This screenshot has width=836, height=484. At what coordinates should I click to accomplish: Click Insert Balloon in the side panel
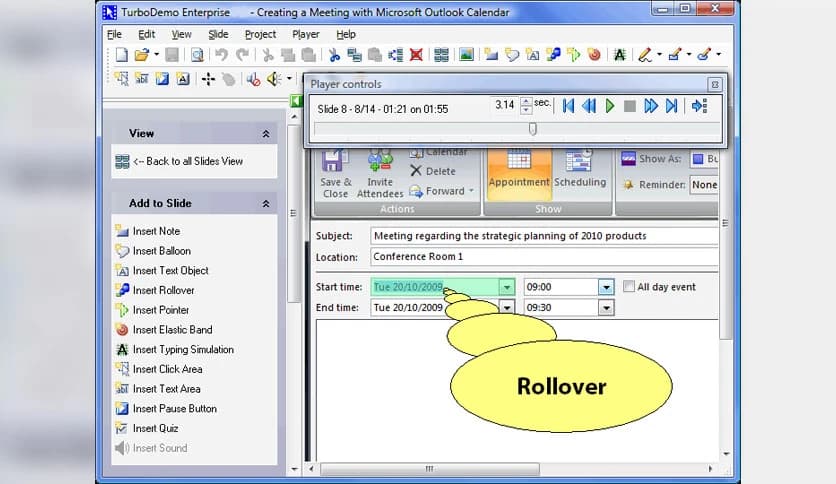point(153,251)
